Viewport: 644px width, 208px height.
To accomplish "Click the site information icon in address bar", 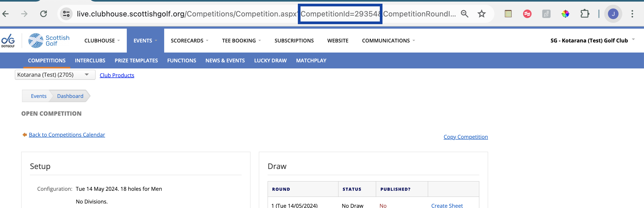I will click(66, 14).
